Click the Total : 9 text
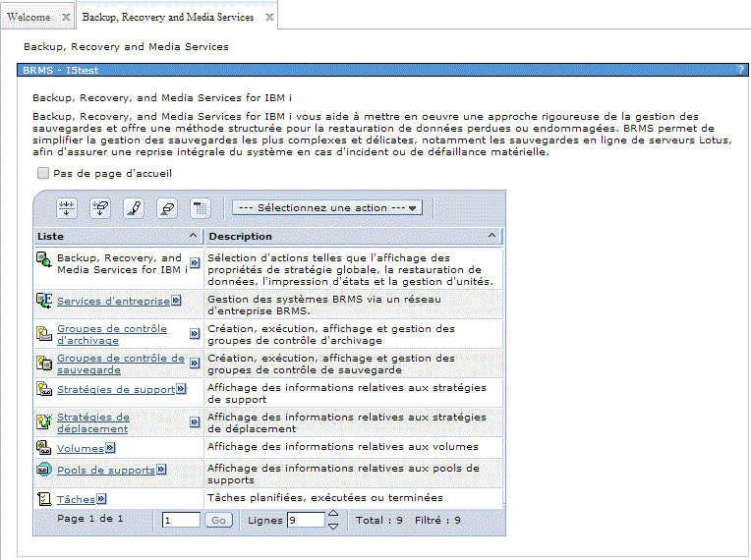 378,521
